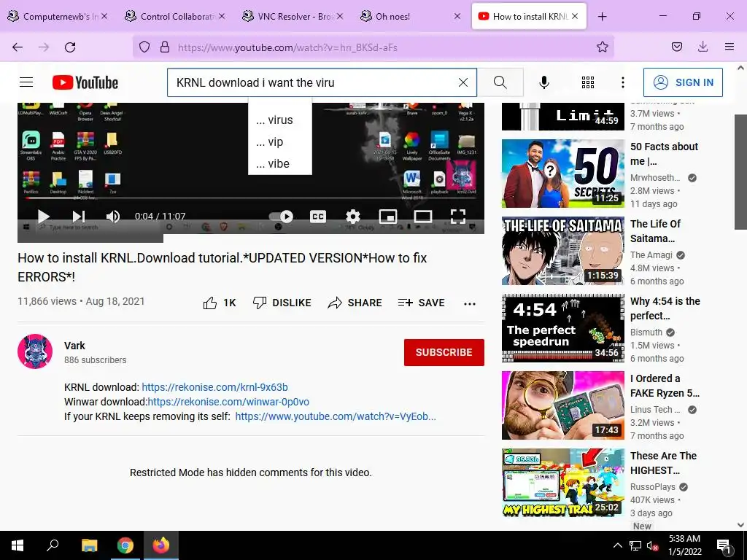This screenshot has height=560, width=747.
Task: Reload the page with the refresh icon
Action: 70,47
